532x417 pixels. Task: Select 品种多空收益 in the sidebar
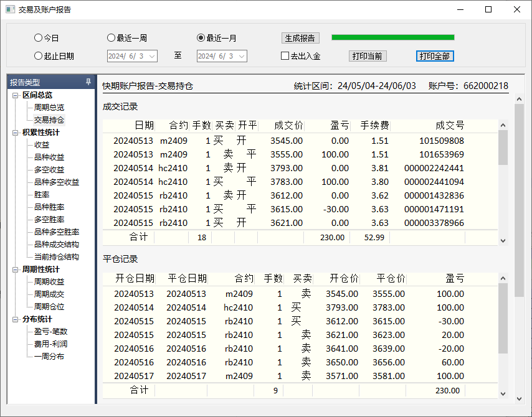tap(56, 182)
